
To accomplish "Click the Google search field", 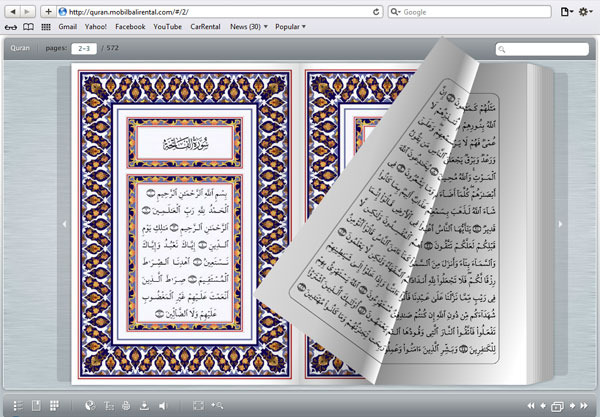I will click(x=470, y=12).
